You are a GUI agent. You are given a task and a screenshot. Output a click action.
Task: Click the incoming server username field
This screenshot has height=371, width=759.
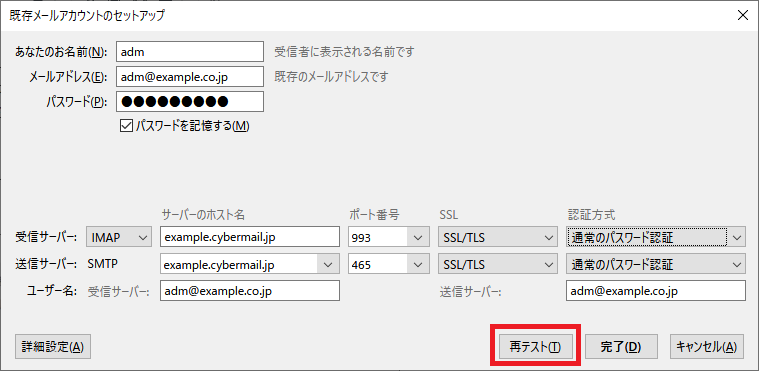250,291
